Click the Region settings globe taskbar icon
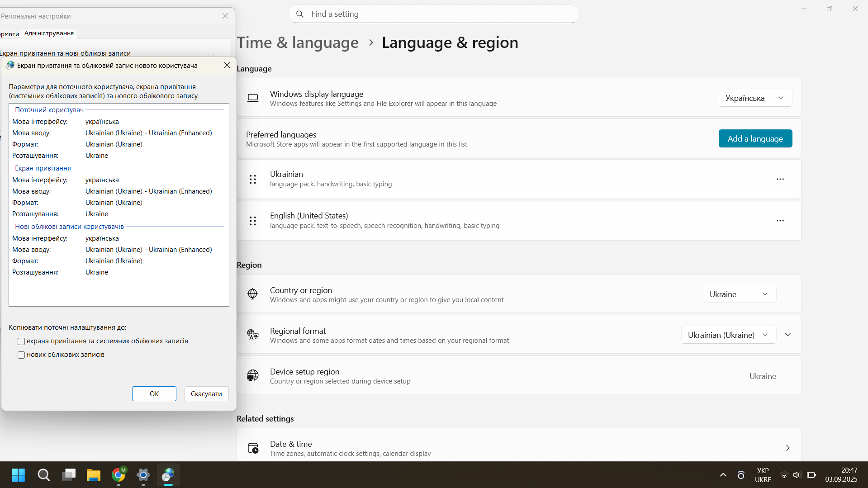 click(168, 475)
